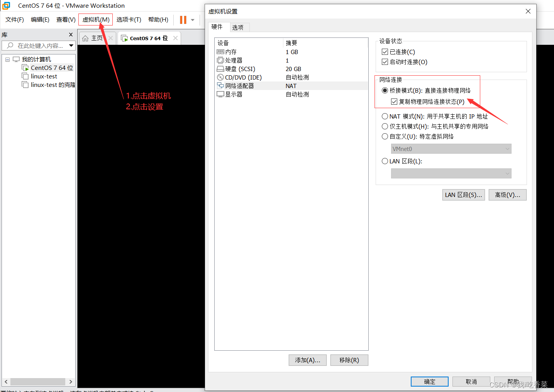
Task: Select the 处理器 processor device icon
Action: [x=220, y=60]
